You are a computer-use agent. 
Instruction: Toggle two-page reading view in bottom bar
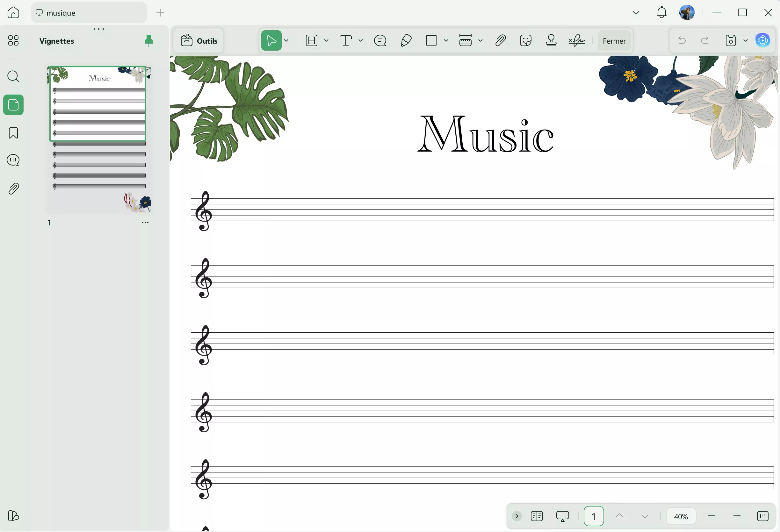pos(537,516)
